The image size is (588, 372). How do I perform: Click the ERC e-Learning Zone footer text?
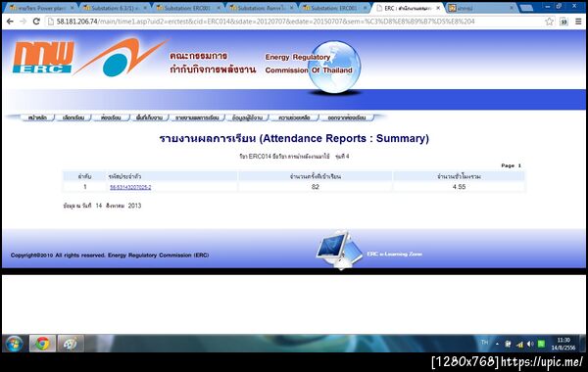[395, 254]
